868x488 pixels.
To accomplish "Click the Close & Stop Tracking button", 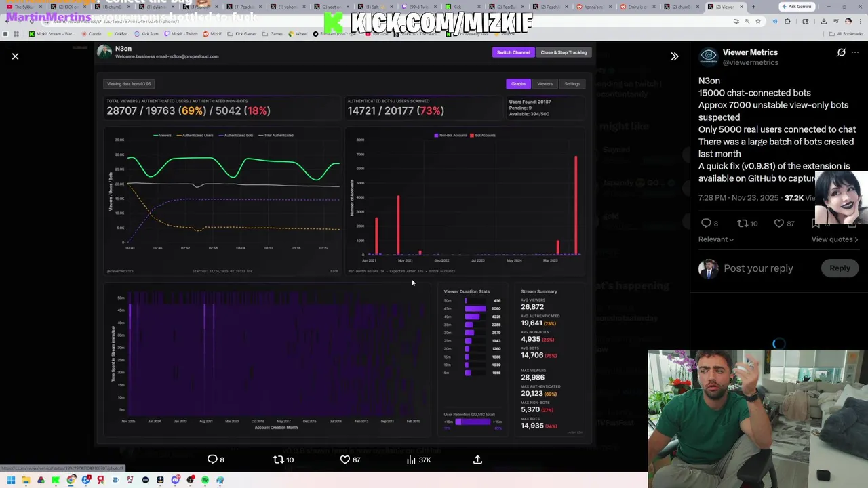I will point(564,52).
